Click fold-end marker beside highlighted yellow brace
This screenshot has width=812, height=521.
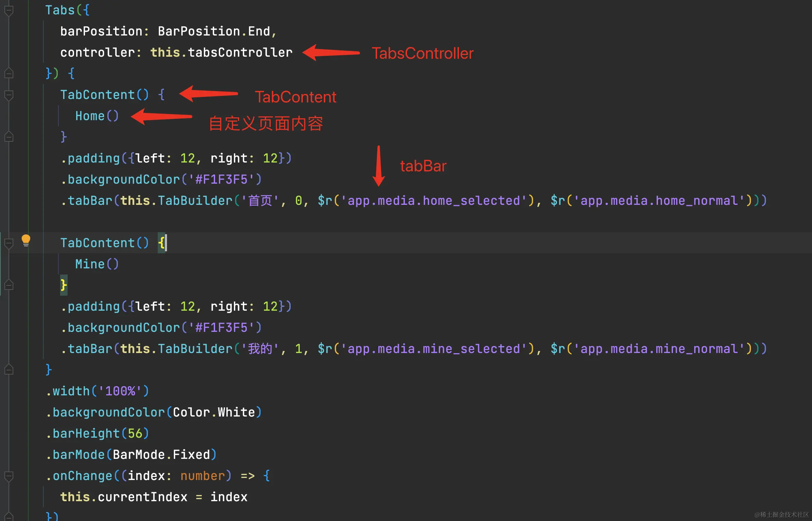click(9, 285)
